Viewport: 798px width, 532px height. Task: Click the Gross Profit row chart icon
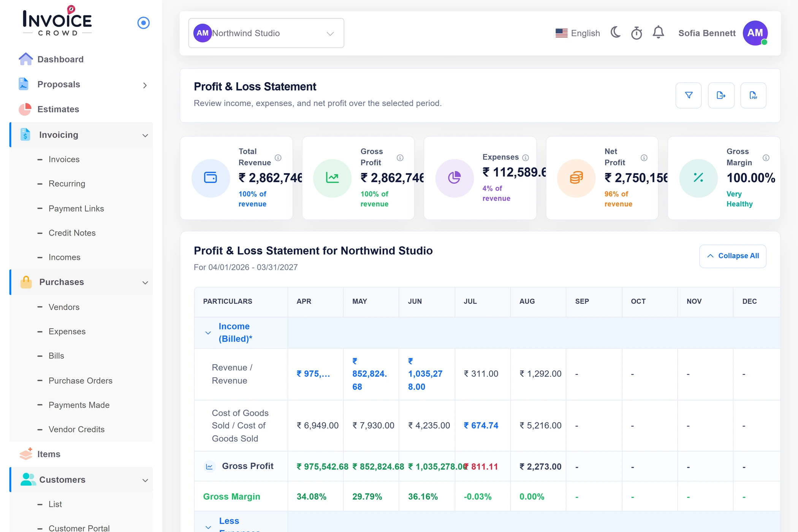coord(209,466)
